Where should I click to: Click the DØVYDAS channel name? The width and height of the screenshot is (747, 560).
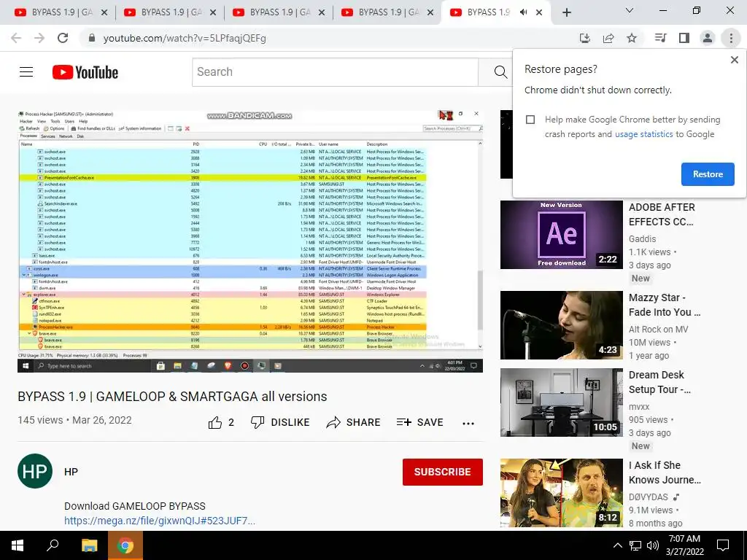pos(649,497)
